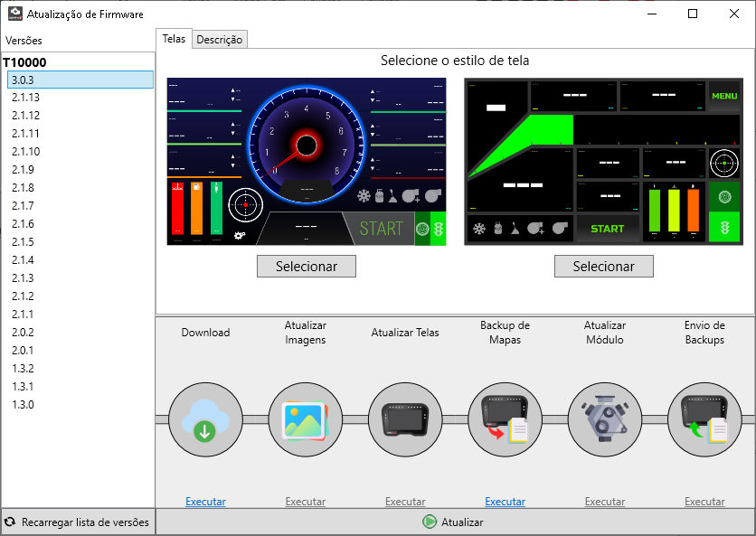Image resolution: width=756 pixels, height=536 pixels.
Task: Click the black and green dashboard preview
Action: coord(603,162)
